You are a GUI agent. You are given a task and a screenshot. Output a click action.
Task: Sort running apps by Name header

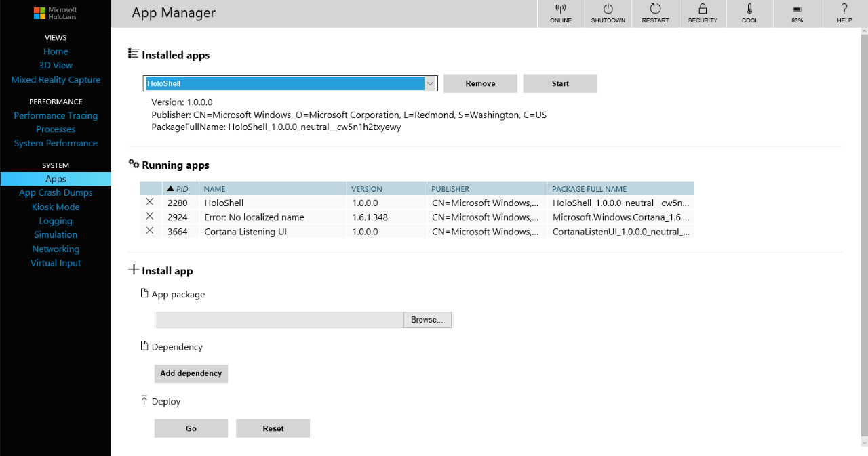pyautogui.click(x=214, y=189)
